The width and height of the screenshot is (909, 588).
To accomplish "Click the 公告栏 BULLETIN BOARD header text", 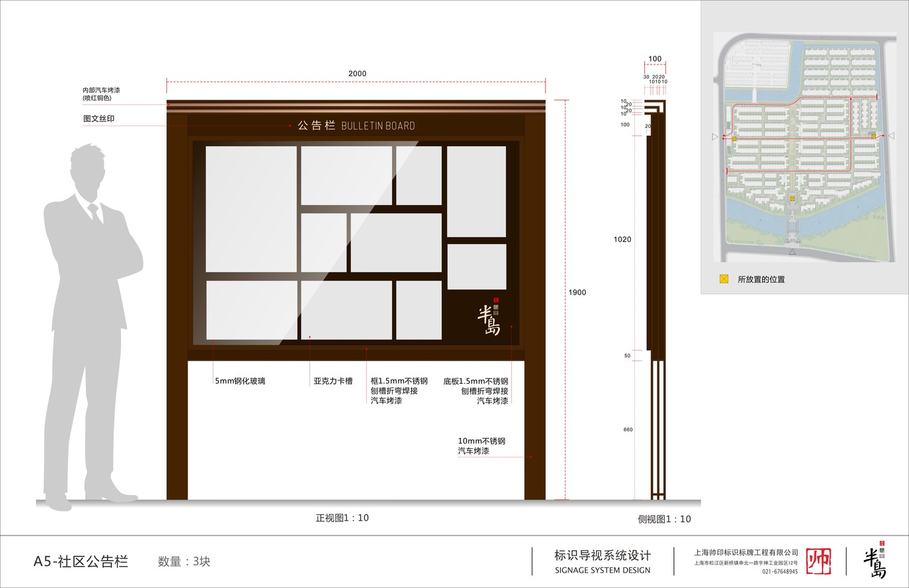I will coord(356,126).
